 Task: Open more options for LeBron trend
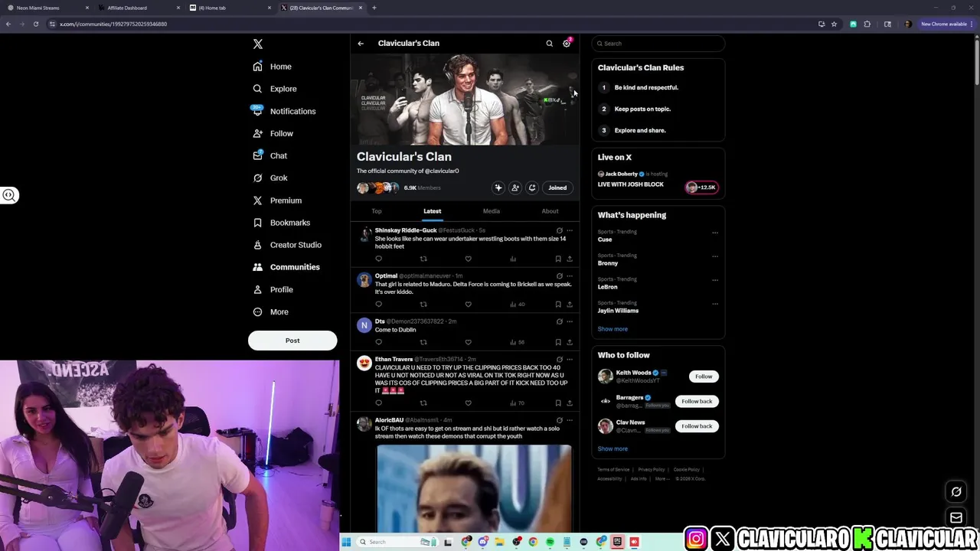coord(715,280)
